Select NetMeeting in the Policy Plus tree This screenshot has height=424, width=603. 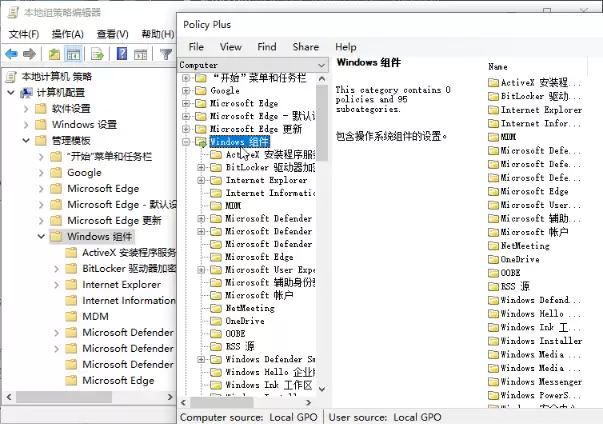click(250, 308)
